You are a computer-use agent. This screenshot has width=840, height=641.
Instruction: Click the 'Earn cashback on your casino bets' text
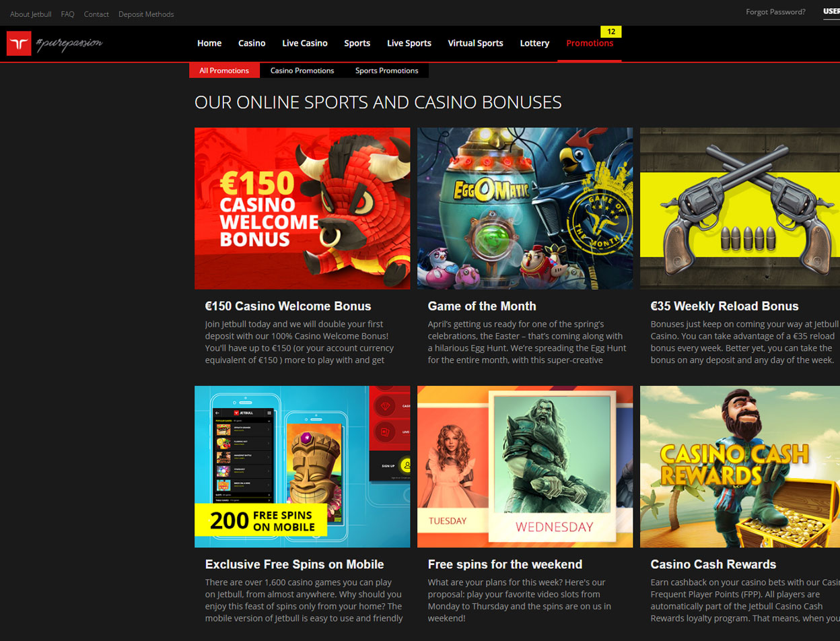pos(745,600)
